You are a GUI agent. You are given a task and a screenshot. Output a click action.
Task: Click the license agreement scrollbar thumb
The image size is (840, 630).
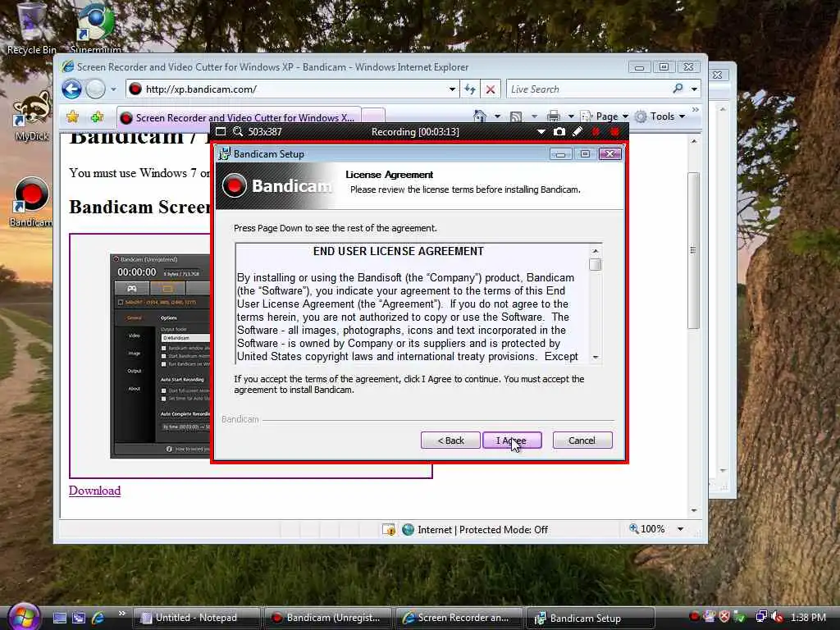[595, 265]
